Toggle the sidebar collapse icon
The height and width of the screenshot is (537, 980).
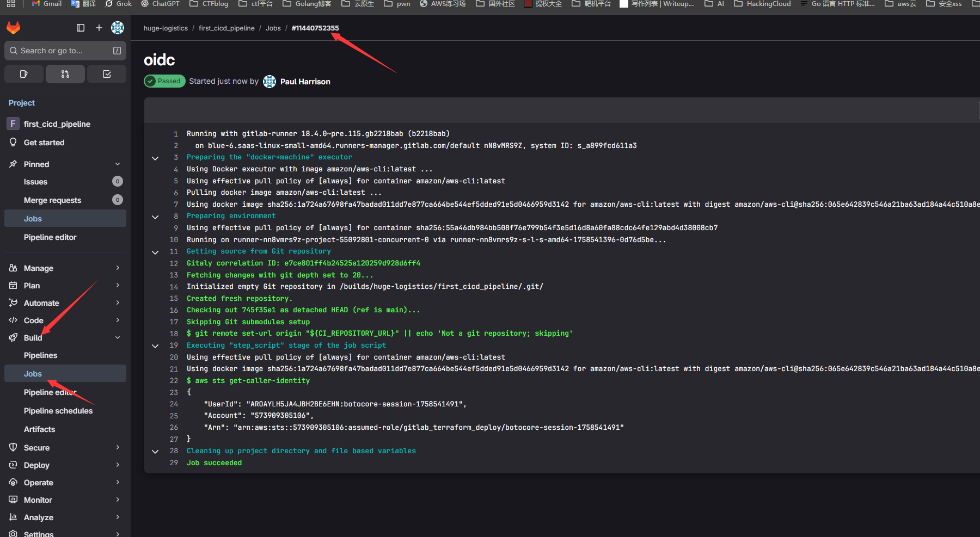click(81, 28)
